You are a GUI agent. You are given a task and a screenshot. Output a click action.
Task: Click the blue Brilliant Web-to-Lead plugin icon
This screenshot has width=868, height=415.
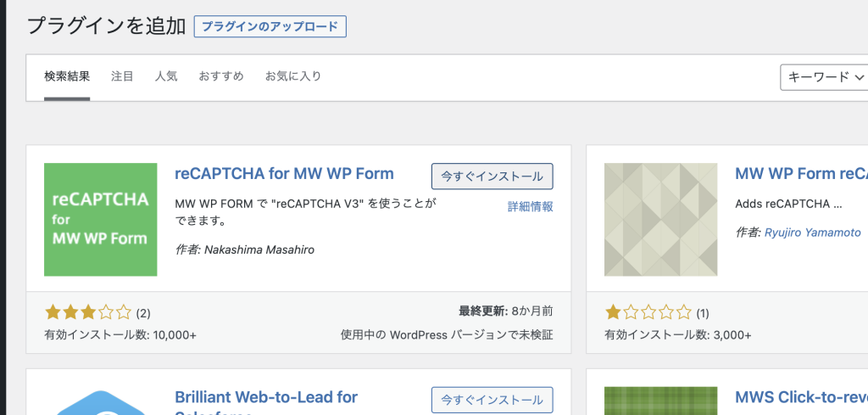coord(101,402)
